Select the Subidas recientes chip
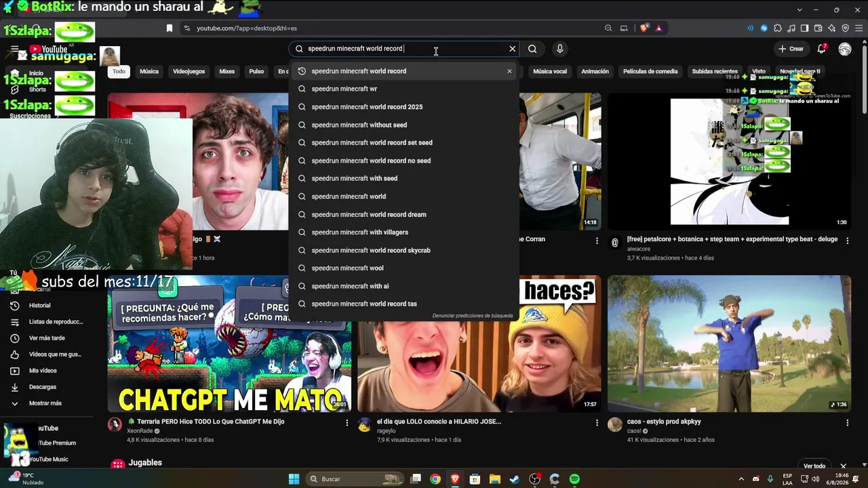Screen dimensions: 868x488 [715, 71]
